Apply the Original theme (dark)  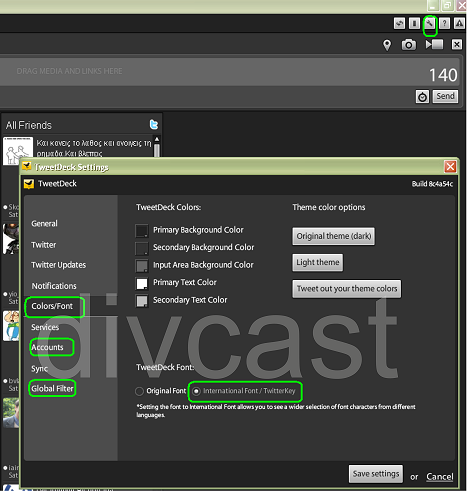(x=334, y=236)
